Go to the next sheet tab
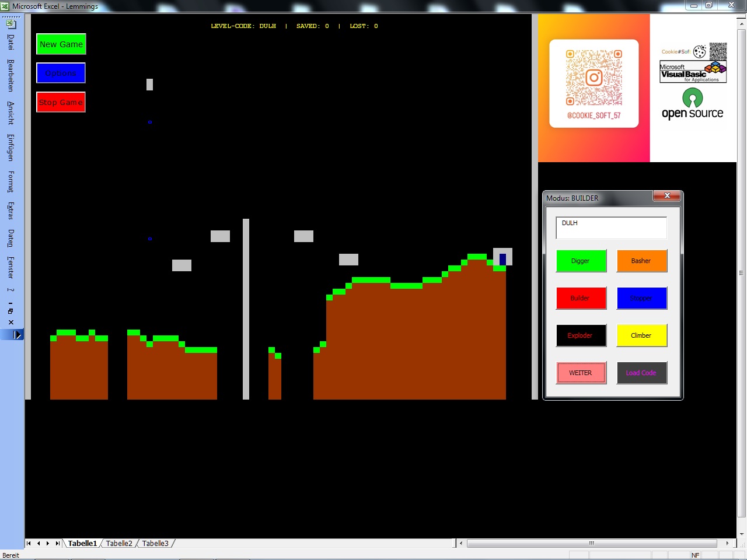Viewport: 747px width, 560px height. pos(48,543)
